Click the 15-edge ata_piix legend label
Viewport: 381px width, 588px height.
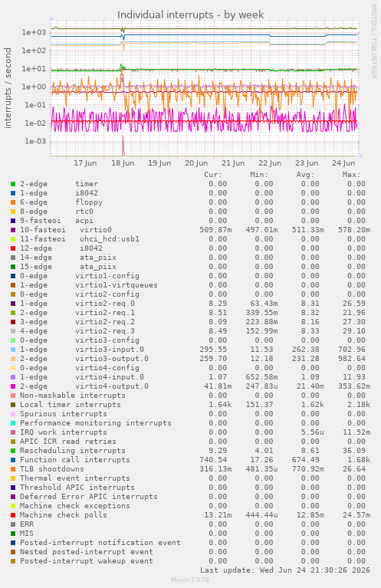pyautogui.click(x=68, y=267)
